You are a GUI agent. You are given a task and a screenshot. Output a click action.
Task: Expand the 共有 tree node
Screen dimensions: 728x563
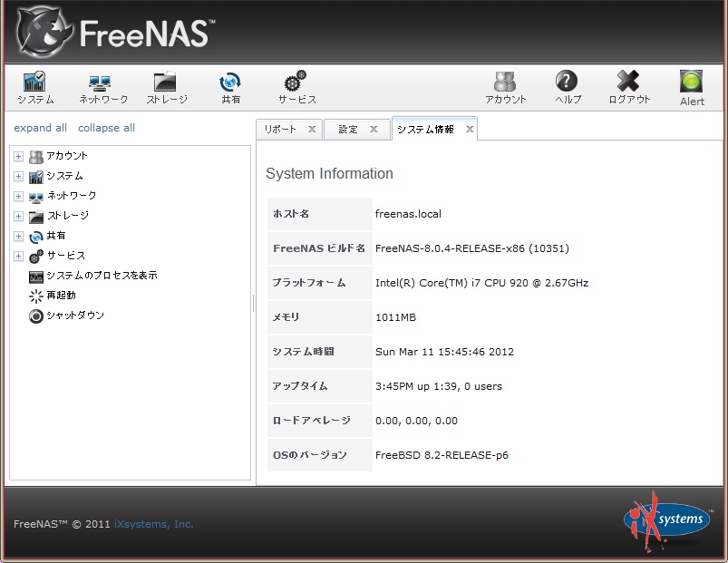click(x=18, y=237)
